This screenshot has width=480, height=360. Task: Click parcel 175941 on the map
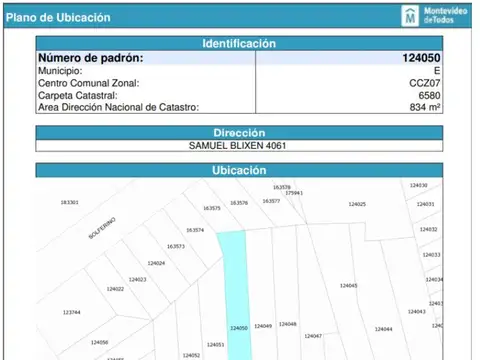[294, 193]
